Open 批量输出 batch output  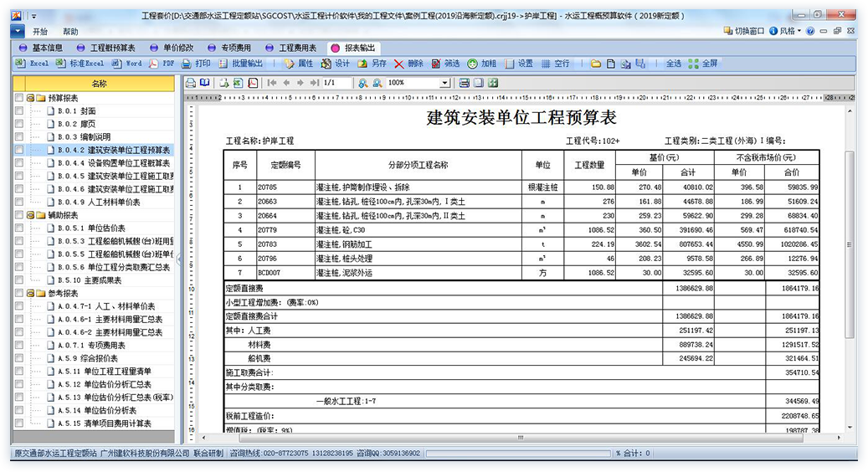pos(240,64)
